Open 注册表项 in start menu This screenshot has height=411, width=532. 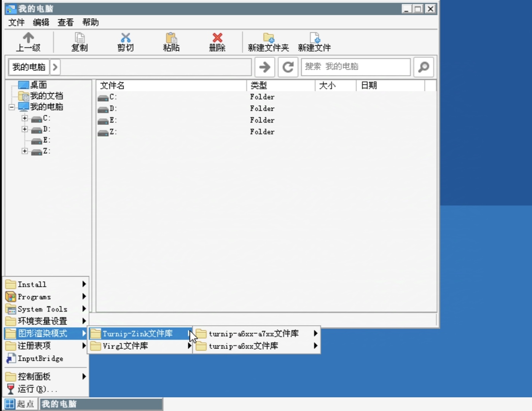click(x=46, y=346)
